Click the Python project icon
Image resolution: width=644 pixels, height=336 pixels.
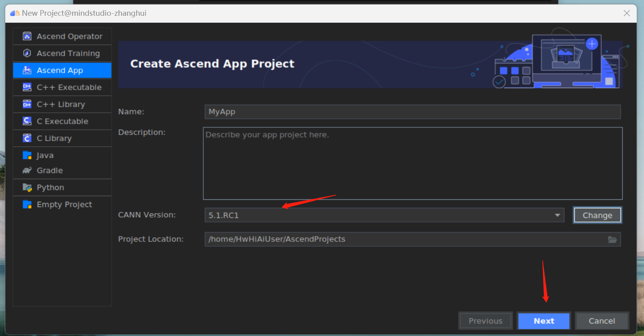pos(27,188)
